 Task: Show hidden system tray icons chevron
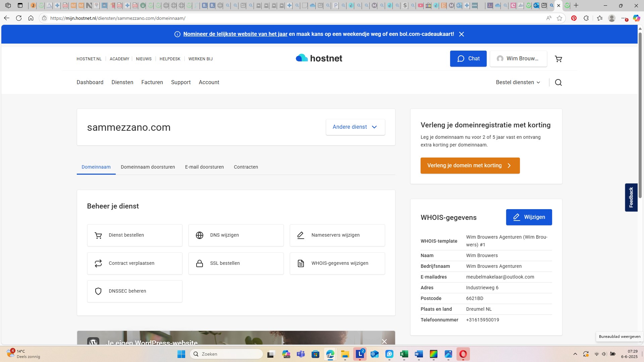coord(575,354)
